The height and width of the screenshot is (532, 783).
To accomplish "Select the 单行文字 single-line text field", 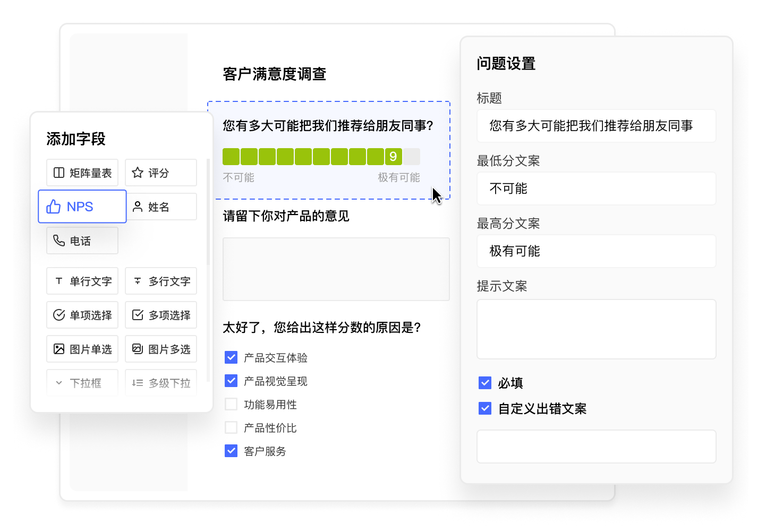I will (82, 281).
